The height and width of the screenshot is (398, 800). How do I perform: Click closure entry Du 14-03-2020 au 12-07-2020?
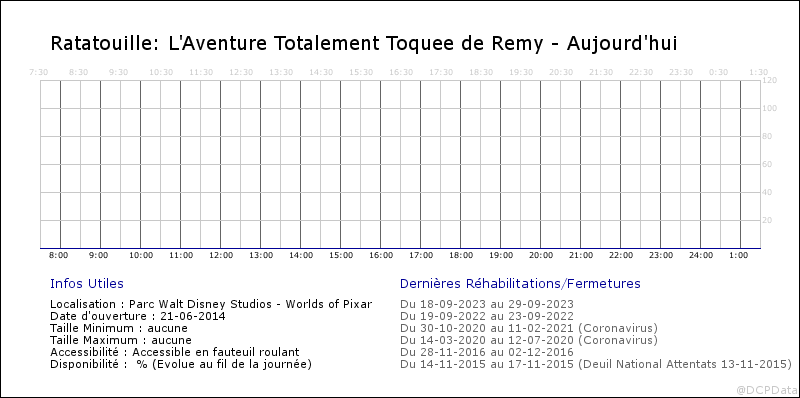529,340
